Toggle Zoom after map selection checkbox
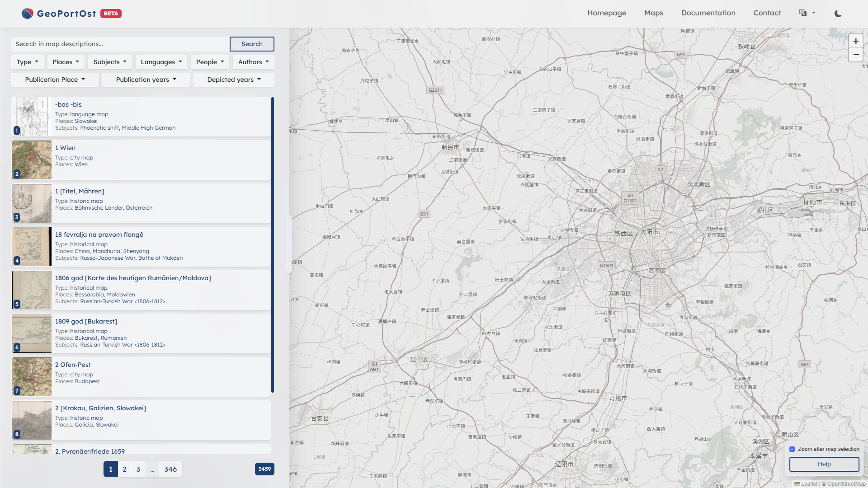This screenshot has width=868, height=488. (x=792, y=449)
